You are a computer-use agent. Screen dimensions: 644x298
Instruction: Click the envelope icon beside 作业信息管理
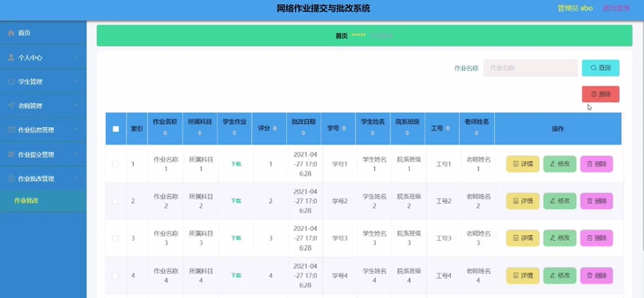[x=11, y=130]
